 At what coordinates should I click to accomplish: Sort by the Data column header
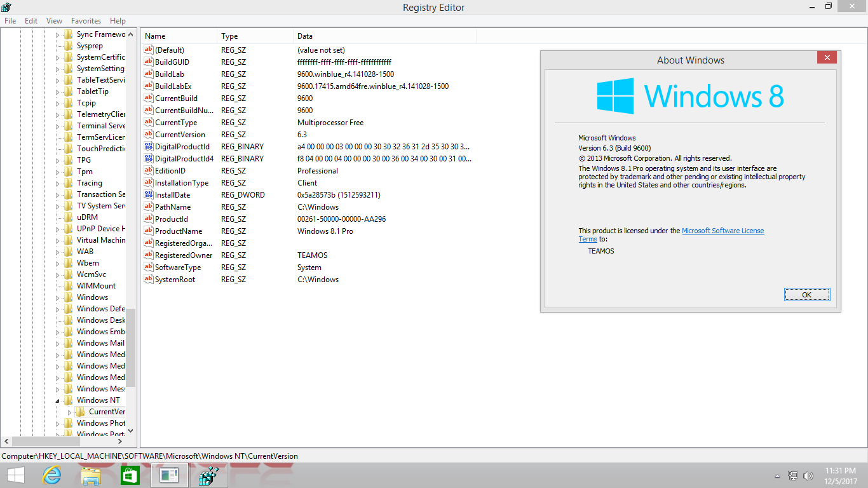pyautogui.click(x=384, y=36)
